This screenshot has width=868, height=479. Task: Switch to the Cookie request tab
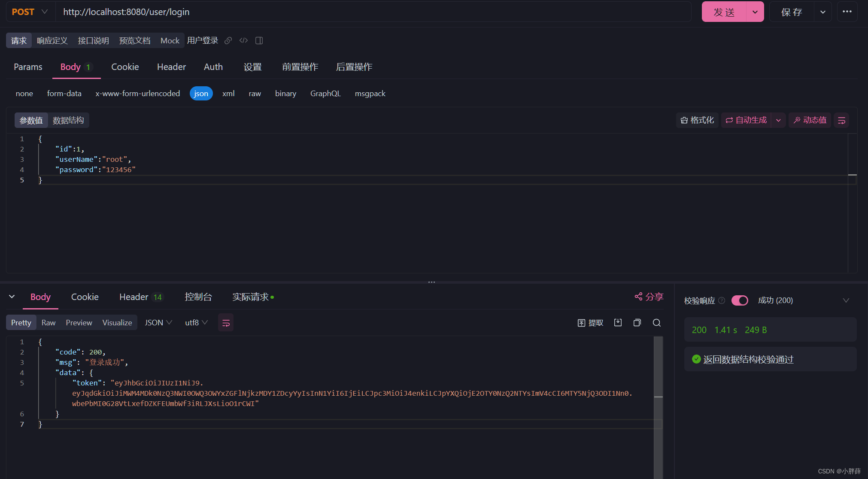[125, 67]
